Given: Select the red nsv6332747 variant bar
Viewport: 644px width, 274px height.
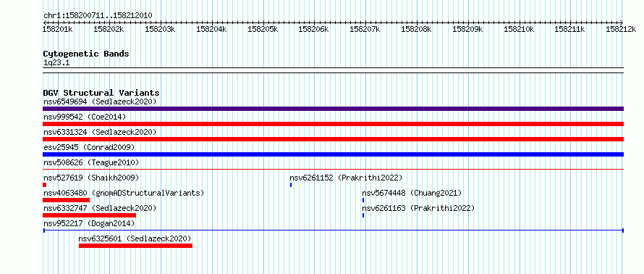Looking at the screenshot, I should pyautogui.click(x=89, y=215).
